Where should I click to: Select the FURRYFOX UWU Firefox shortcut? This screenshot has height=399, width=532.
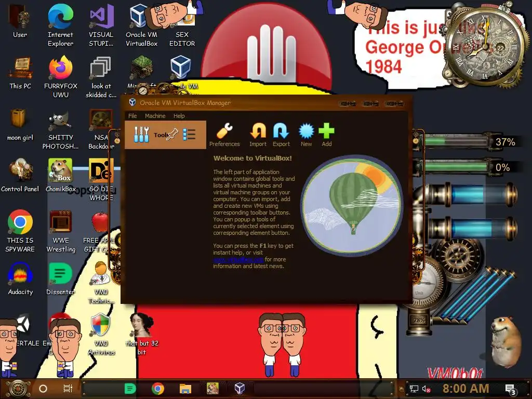[x=60, y=77]
